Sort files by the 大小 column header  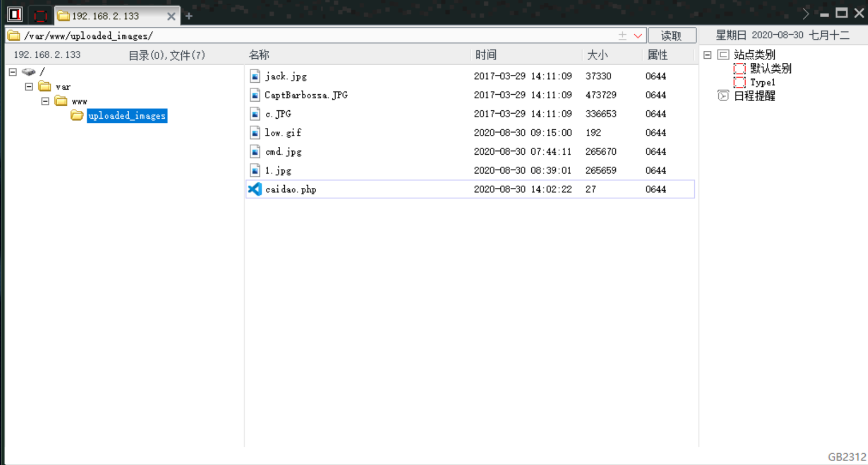598,55
